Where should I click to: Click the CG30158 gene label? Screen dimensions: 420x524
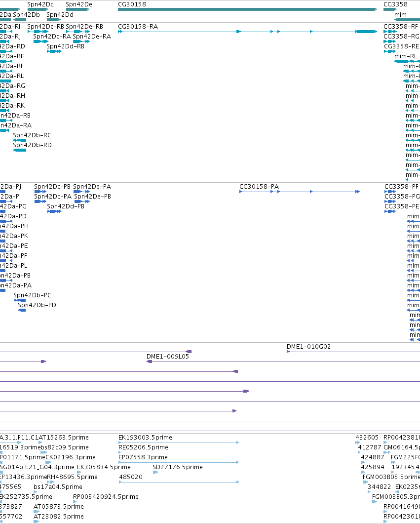(x=132, y=4)
